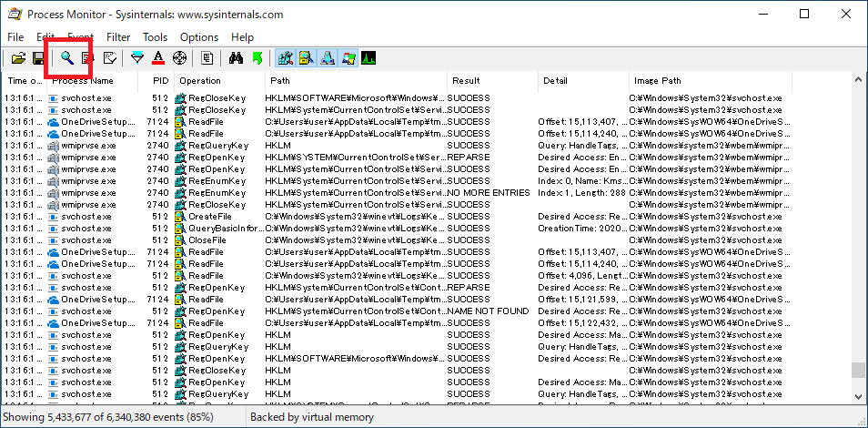The image size is (868, 428).
Task: Select the CreateFile operation cell
Action: (x=210, y=217)
